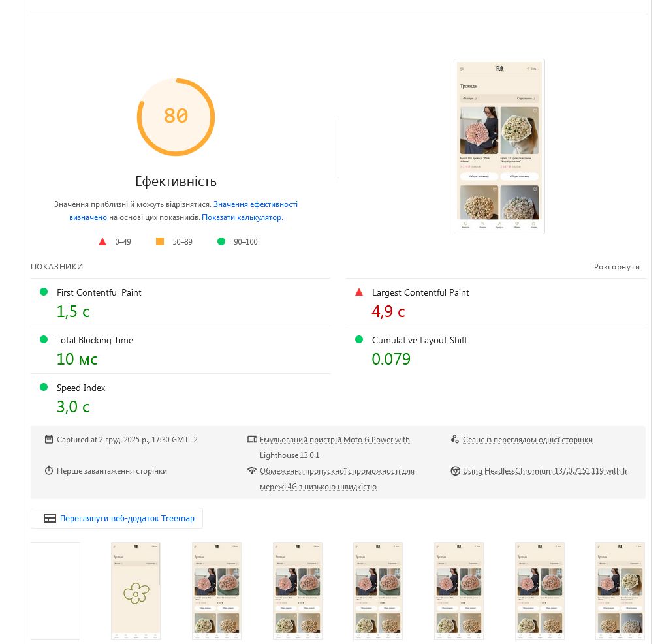Click the Treemap icon in the button
The width and height of the screenshot is (662, 644).
pos(50,519)
